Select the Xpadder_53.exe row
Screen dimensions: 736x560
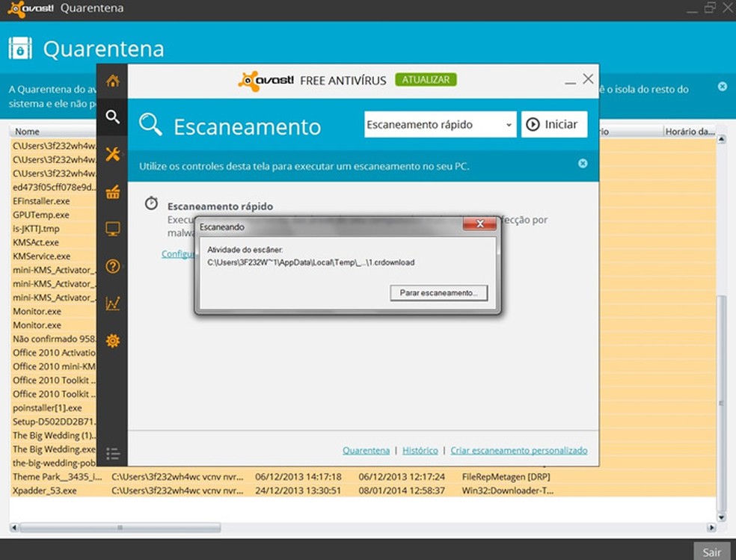[363, 490]
